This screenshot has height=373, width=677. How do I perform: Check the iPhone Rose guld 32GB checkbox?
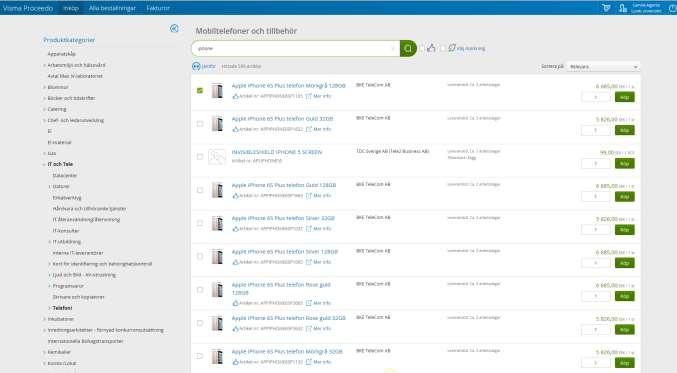tap(199, 323)
